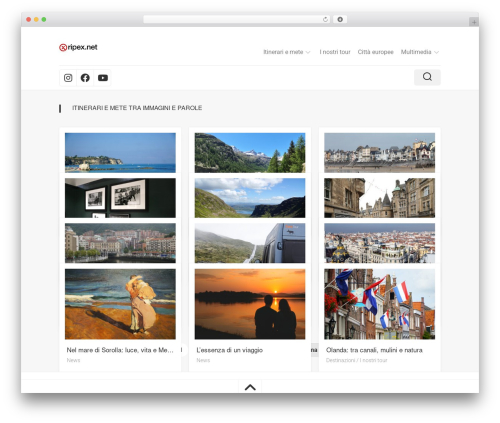
Task: Click the icon next to the address bar
Action: click(x=340, y=19)
